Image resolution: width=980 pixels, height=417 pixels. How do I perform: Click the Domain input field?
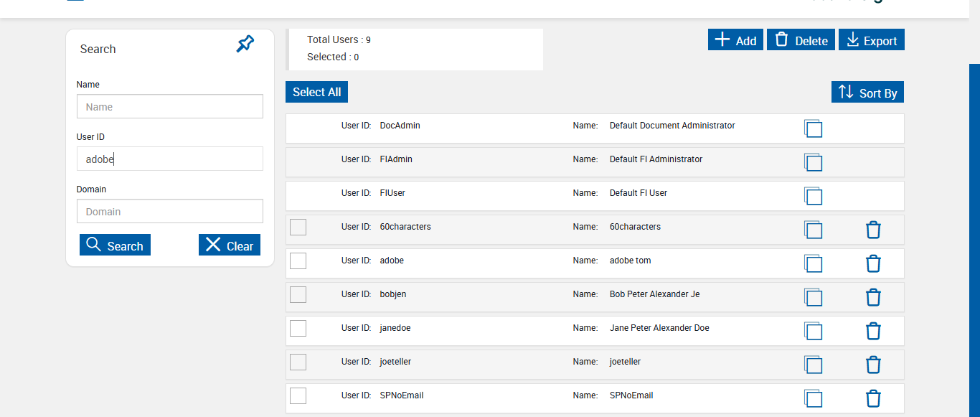tap(169, 212)
